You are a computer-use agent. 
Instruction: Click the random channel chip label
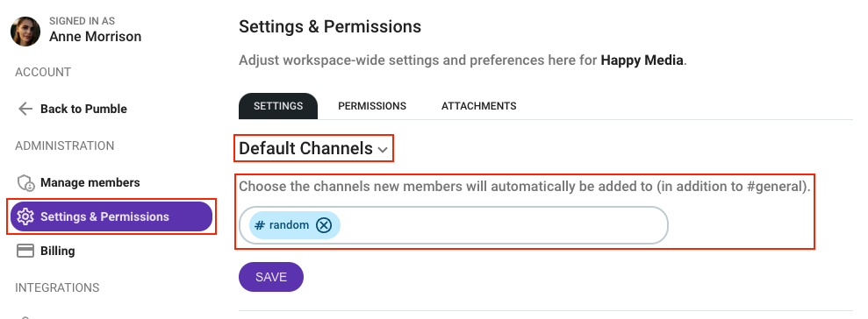(x=289, y=225)
